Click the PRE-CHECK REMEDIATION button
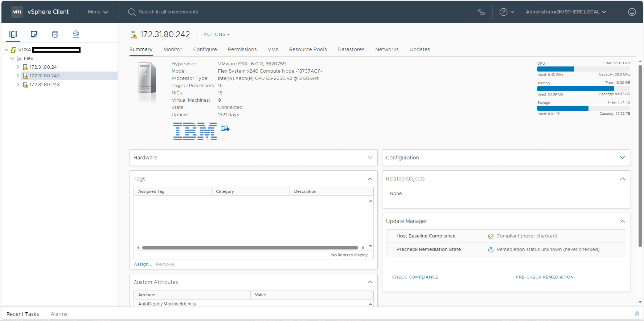 [545, 277]
